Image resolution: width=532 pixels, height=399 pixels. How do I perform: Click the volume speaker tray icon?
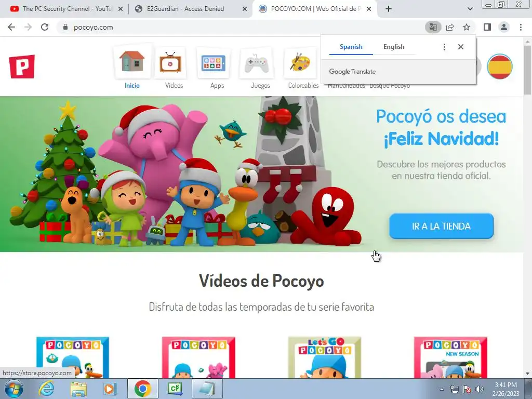click(479, 389)
